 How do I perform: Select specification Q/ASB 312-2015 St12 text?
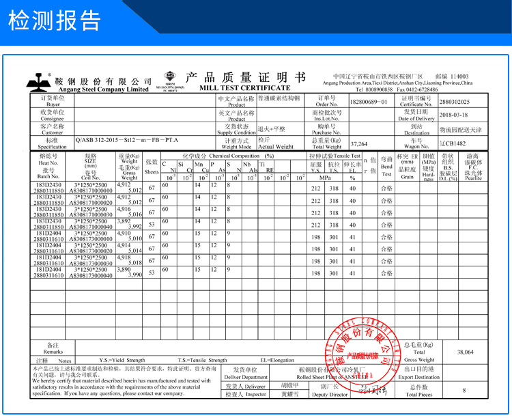127,140
